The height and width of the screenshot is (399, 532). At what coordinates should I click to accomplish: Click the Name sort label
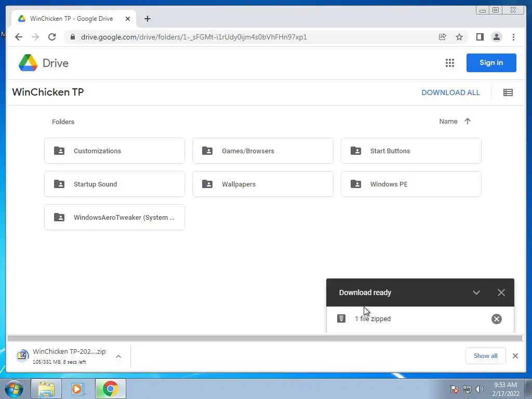tap(448, 122)
